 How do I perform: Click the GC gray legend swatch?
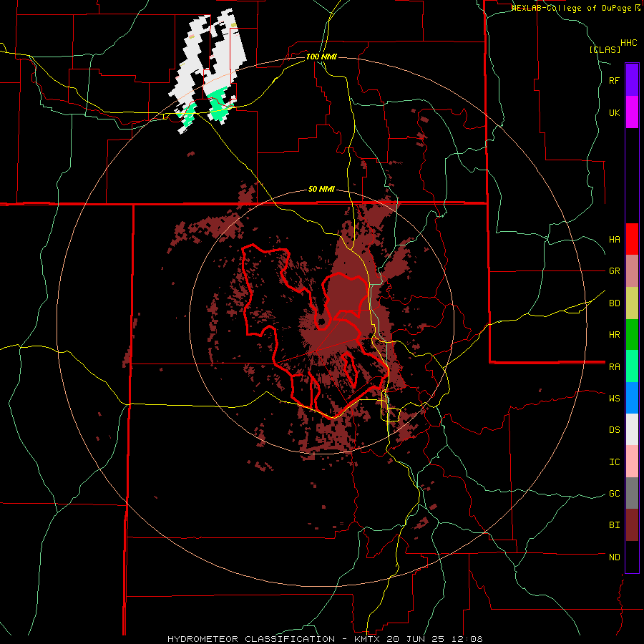coord(632,493)
